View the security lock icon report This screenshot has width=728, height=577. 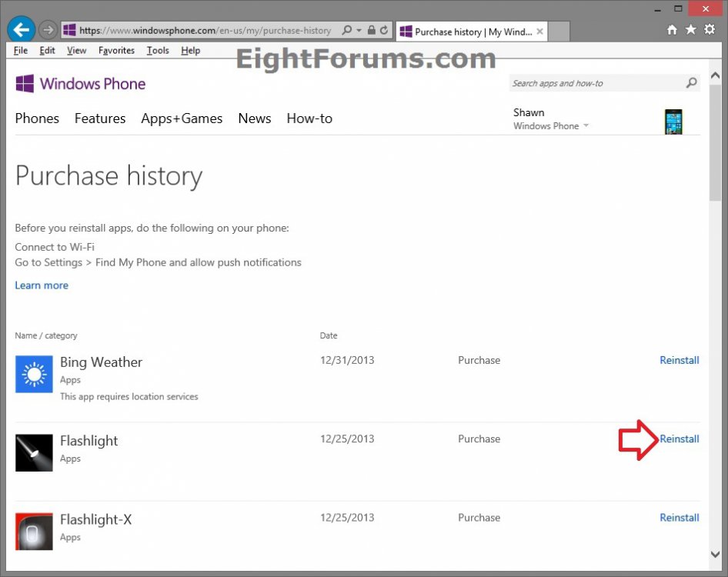[372, 30]
